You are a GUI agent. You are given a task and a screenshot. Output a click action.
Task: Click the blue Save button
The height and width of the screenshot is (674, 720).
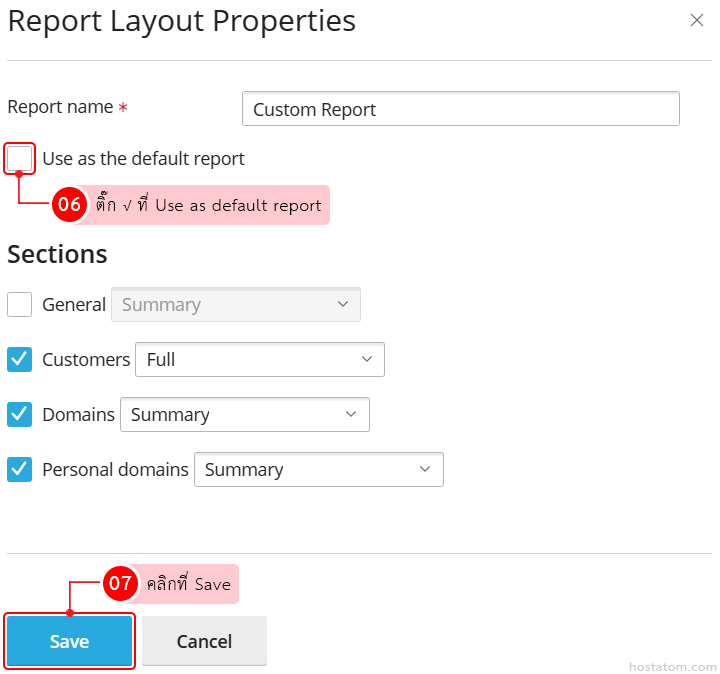pos(70,641)
